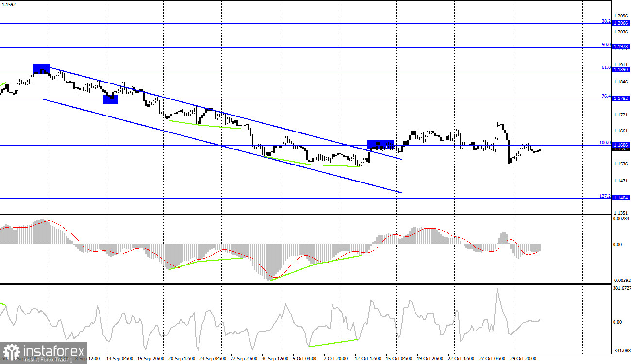This screenshot has height=364, width=631.
Task: Click the CCI scale value -331.088
Action: coord(622,350)
